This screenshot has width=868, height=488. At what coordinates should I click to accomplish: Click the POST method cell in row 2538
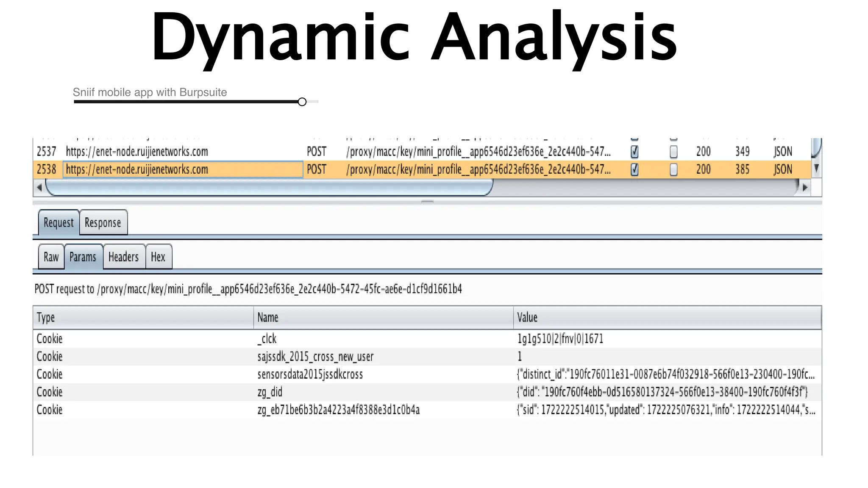(x=317, y=169)
